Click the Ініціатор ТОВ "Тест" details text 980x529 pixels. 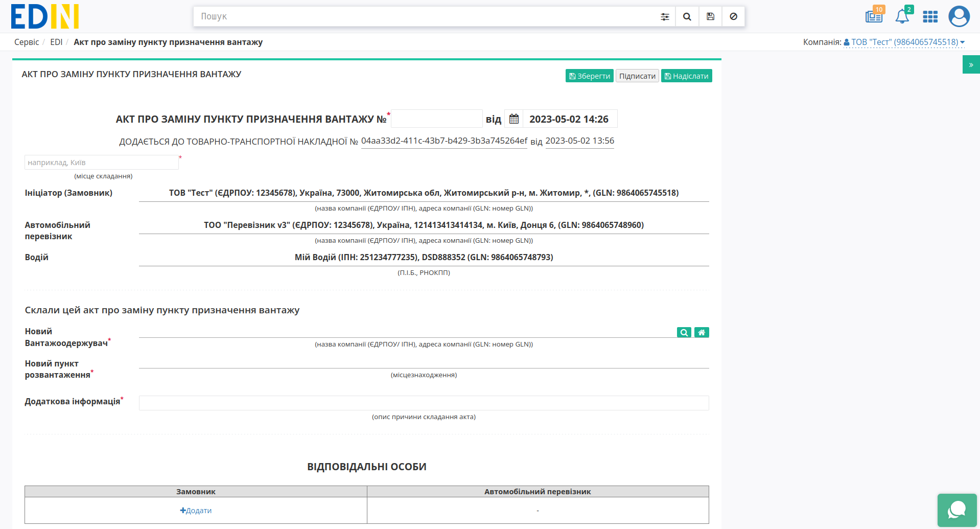click(424, 193)
